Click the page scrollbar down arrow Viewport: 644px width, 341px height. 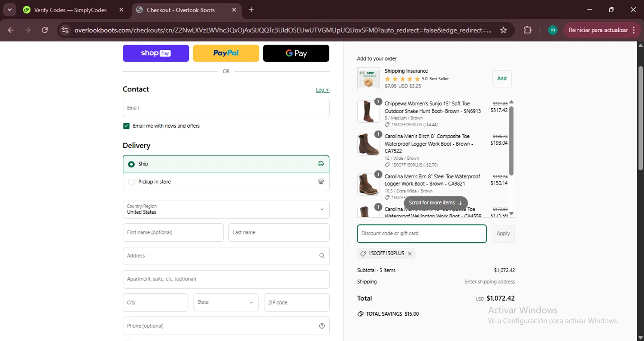[x=641, y=337]
